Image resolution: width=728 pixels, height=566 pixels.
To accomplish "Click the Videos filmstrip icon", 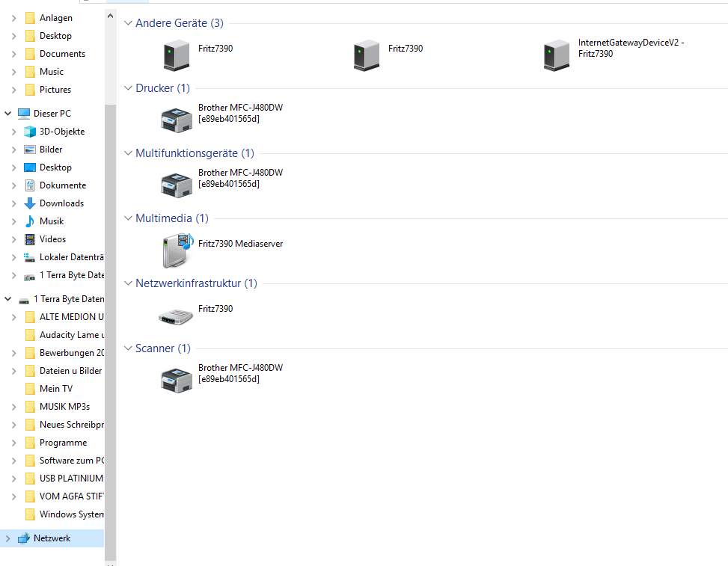I will click(x=30, y=239).
